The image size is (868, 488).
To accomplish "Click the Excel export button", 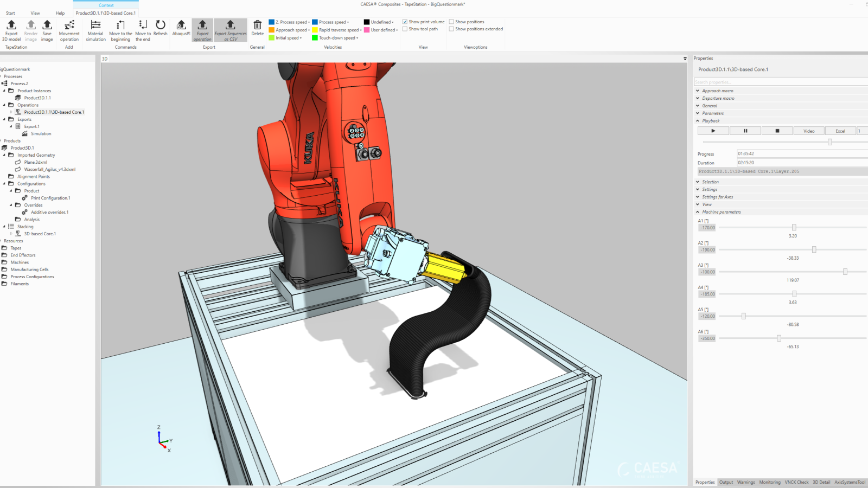I will click(x=840, y=131).
